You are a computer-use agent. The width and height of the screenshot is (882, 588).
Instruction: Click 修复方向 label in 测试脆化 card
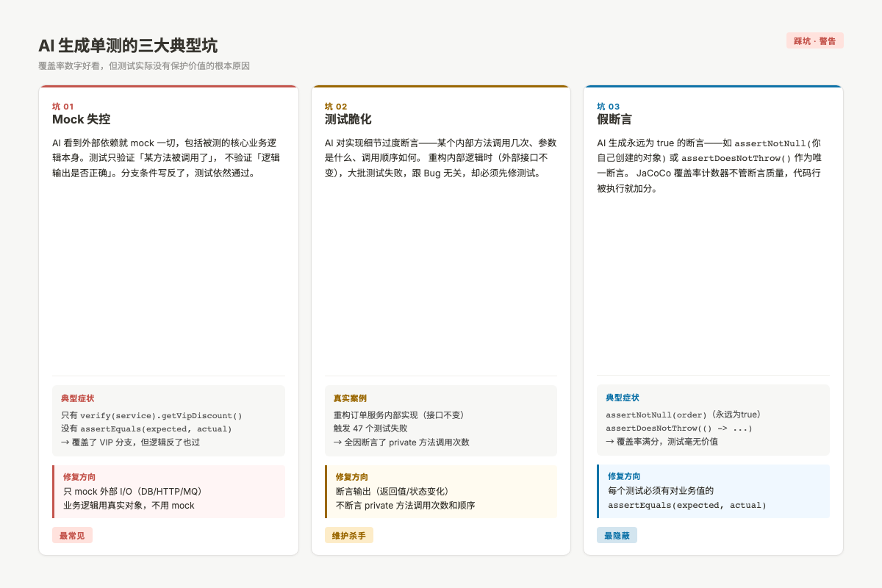pos(352,477)
